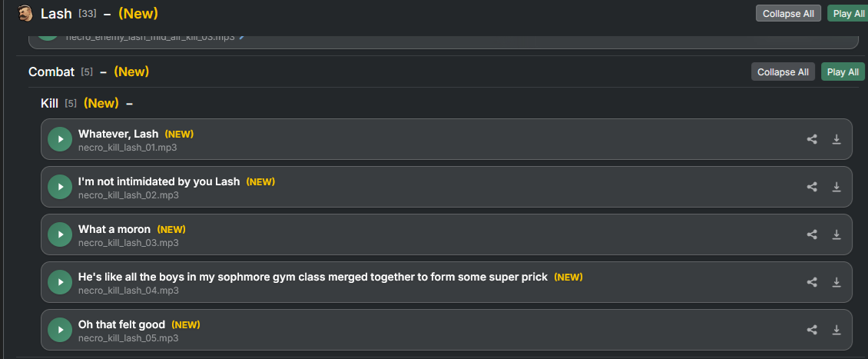Download necro_kill_lash_05.mp3
The width and height of the screenshot is (868, 359).
tap(837, 330)
